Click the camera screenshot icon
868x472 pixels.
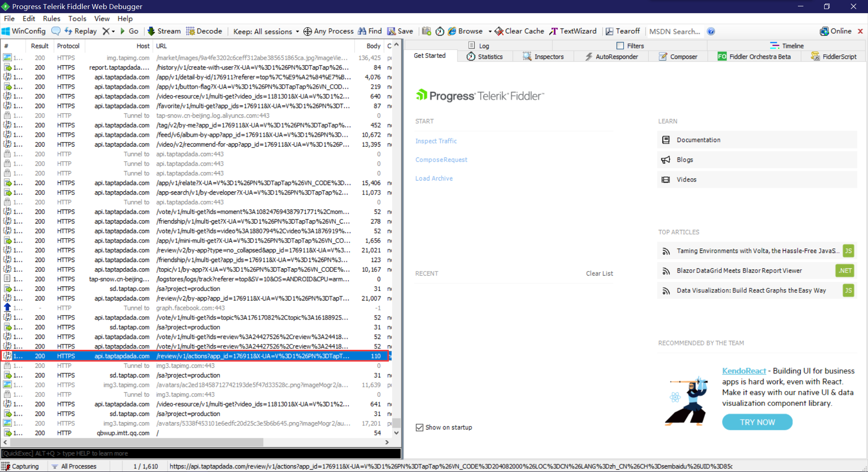tap(426, 31)
